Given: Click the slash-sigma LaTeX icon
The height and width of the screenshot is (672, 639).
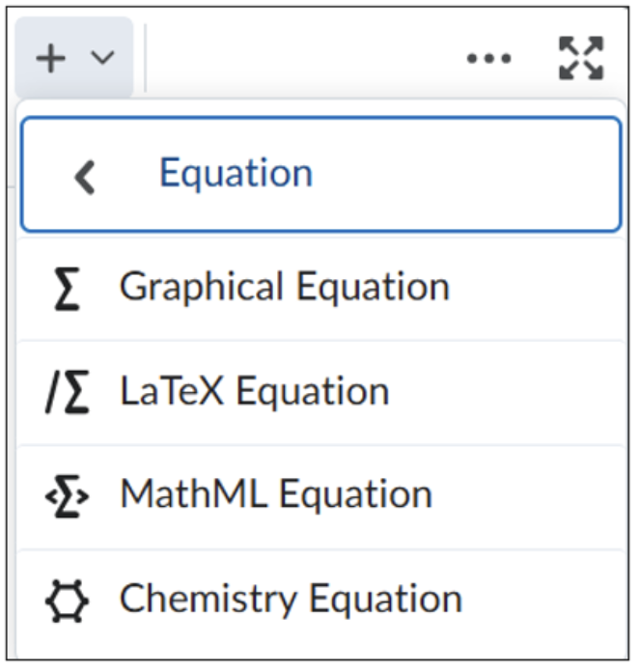Looking at the screenshot, I should pos(68,392).
